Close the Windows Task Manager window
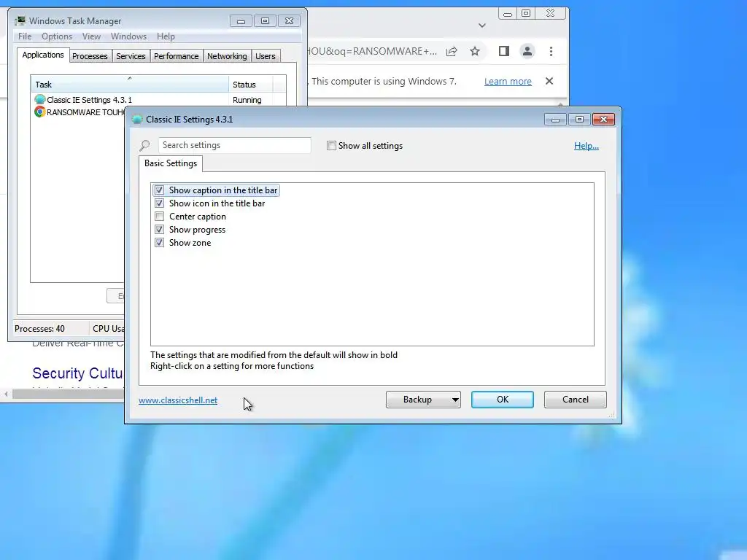This screenshot has height=560, width=747. [x=289, y=21]
